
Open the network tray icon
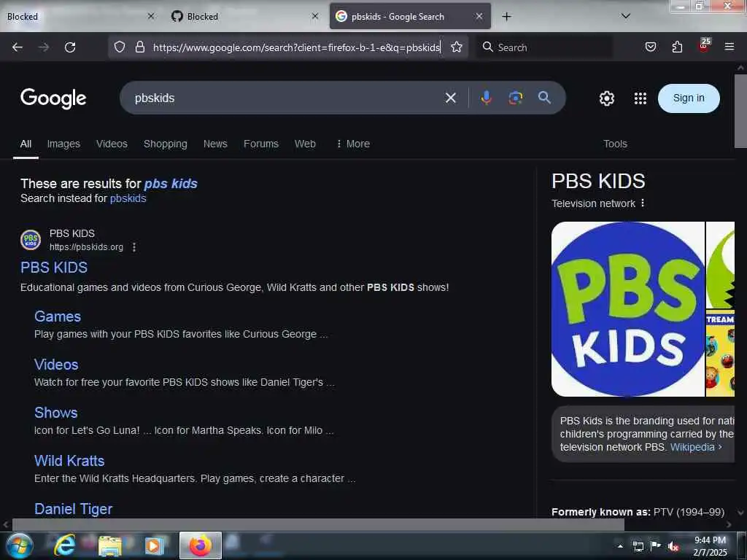638,546
